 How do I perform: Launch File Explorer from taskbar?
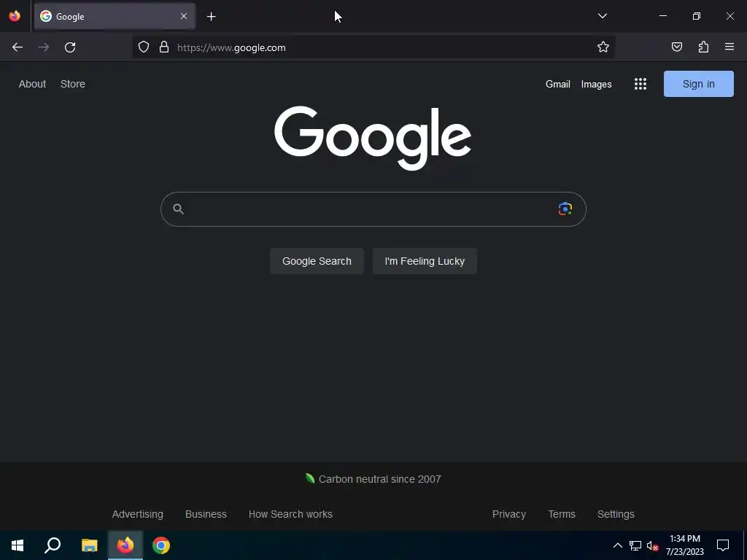[89, 545]
